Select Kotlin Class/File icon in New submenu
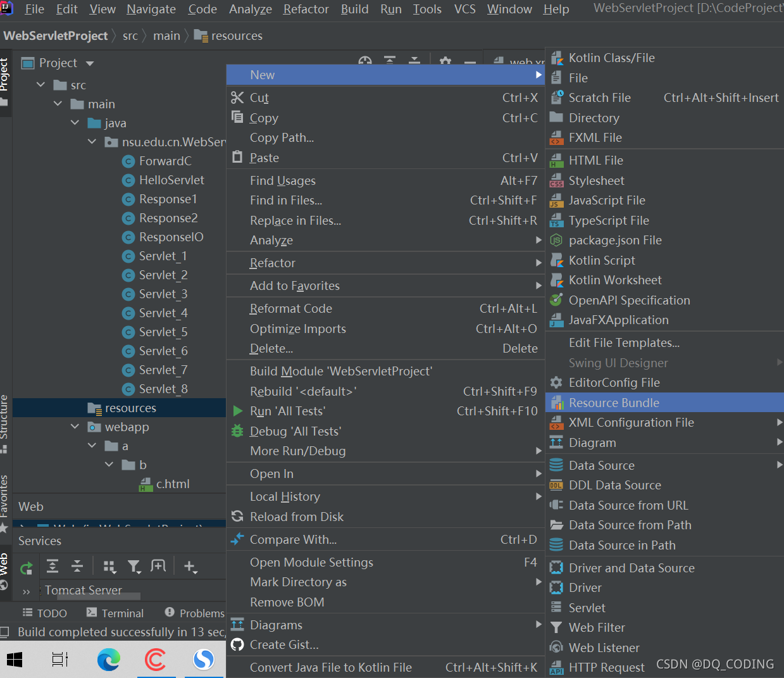This screenshot has height=678, width=784. 557,58
